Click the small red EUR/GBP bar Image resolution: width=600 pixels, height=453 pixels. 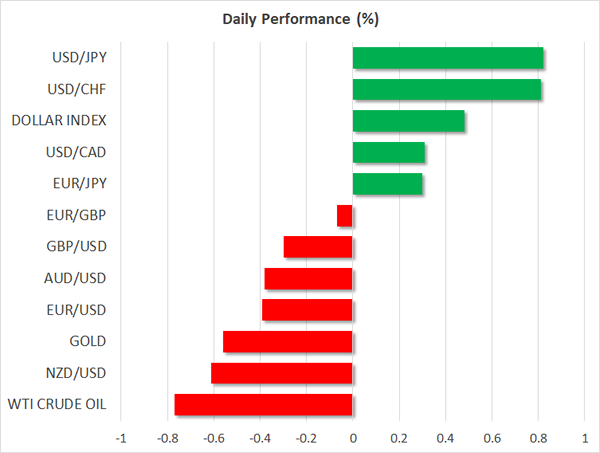345,216
